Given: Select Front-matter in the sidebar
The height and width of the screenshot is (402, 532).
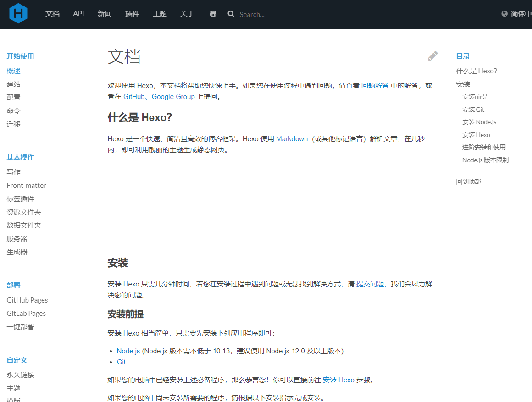Looking at the screenshot, I should [26, 185].
